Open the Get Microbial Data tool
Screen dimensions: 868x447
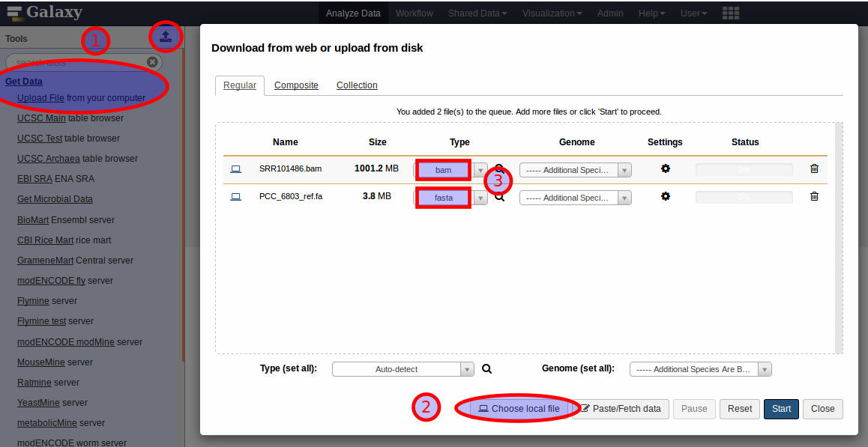[x=55, y=199]
